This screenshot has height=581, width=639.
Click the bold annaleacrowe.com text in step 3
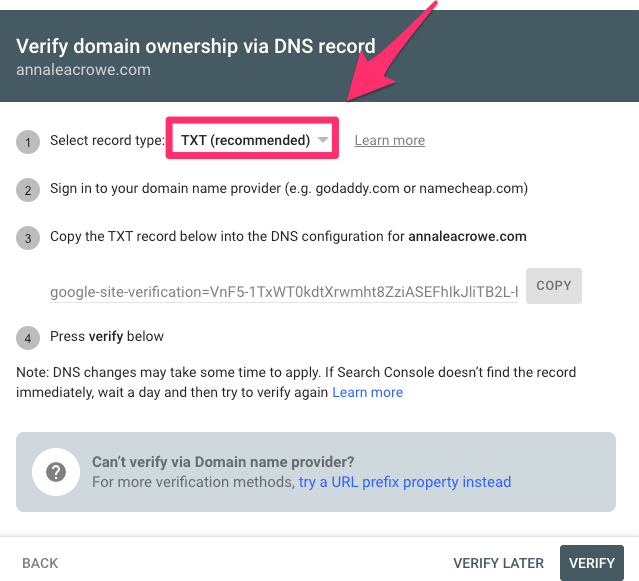click(467, 236)
